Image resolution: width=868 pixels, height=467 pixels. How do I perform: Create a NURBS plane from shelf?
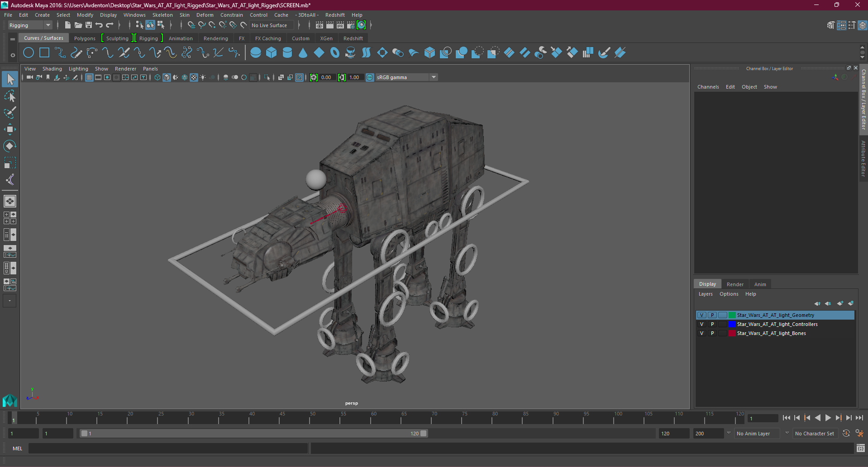pyautogui.click(x=319, y=53)
